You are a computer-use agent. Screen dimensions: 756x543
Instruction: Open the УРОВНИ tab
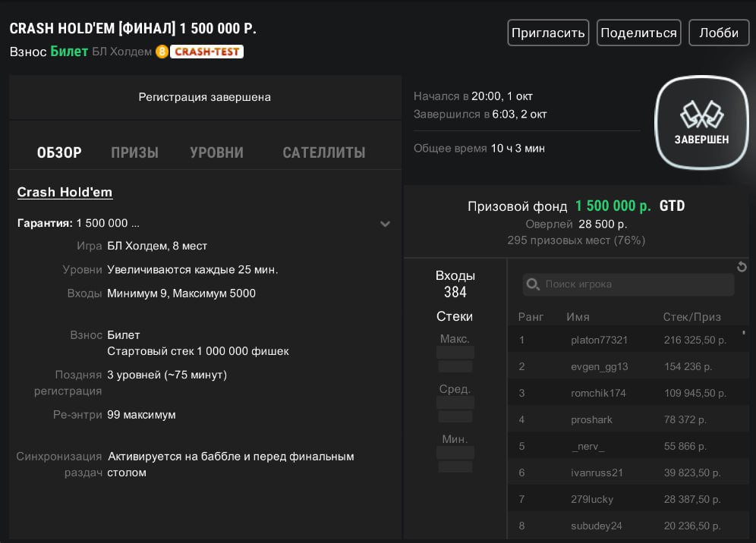tap(216, 152)
